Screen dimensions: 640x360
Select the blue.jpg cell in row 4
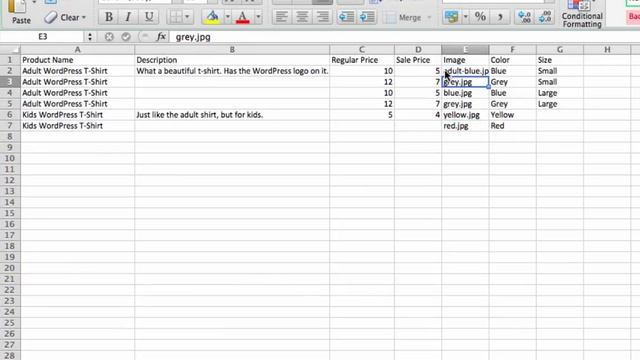pos(465,93)
